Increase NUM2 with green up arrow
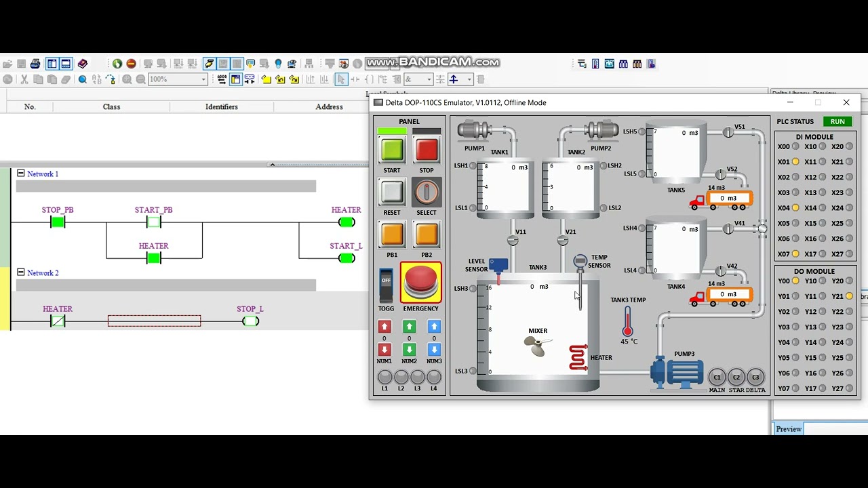 coord(409,327)
